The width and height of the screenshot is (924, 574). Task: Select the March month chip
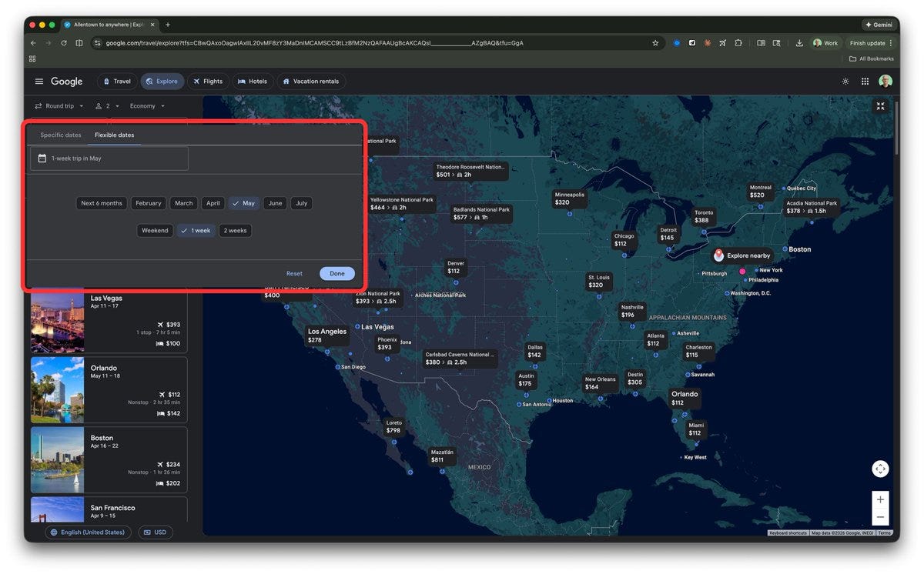tap(184, 203)
